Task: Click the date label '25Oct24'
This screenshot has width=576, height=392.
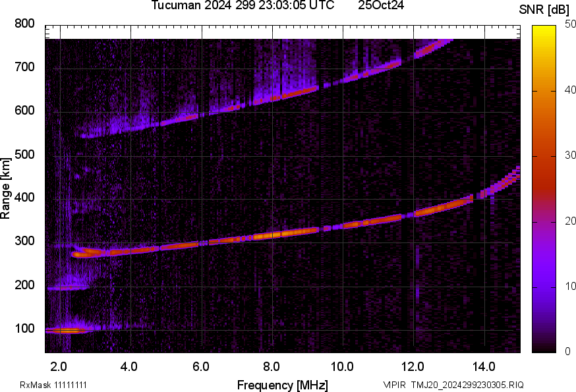Action: [381, 5]
